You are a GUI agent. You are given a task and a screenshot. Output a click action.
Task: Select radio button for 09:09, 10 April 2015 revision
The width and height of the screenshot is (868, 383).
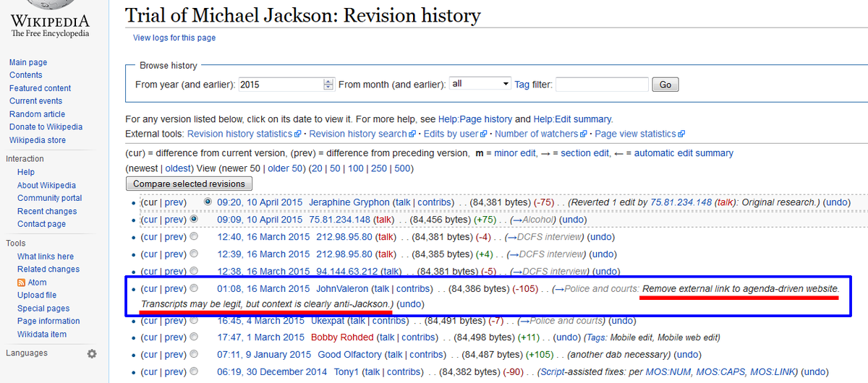(x=194, y=220)
